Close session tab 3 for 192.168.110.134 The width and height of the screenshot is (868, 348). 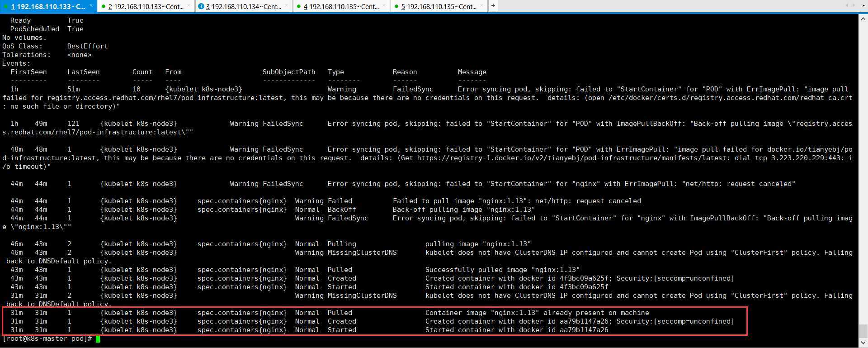coord(287,6)
